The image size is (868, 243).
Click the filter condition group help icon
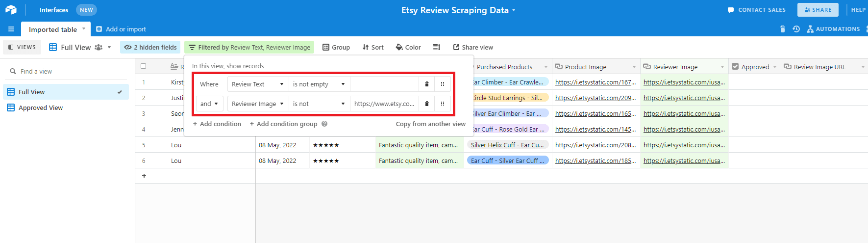[324, 124]
